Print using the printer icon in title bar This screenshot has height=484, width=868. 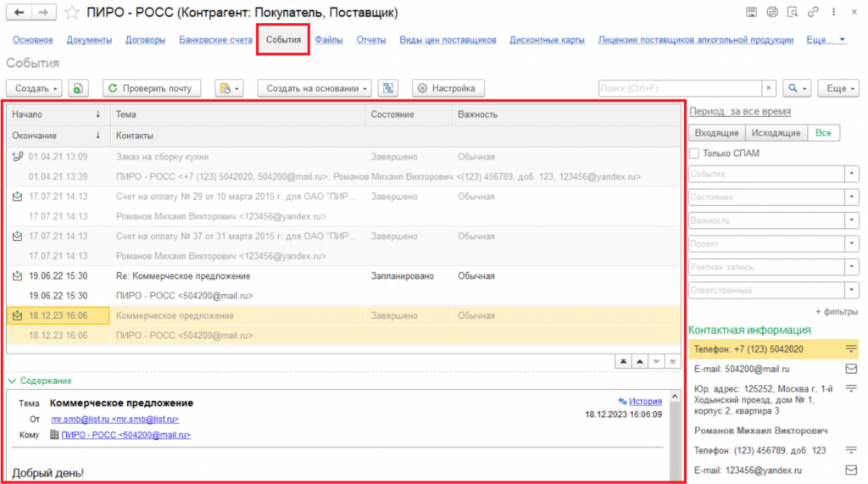[x=771, y=12]
